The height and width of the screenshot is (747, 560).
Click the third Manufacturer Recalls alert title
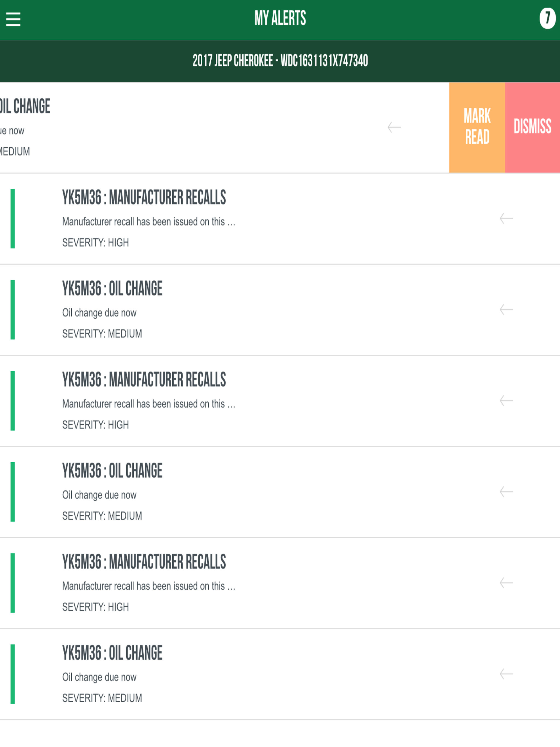(144, 562)
